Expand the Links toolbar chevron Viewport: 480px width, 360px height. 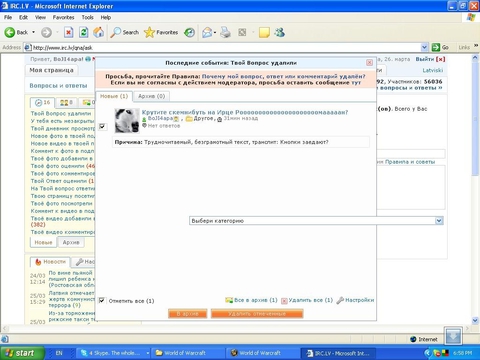tap(476, 46)
